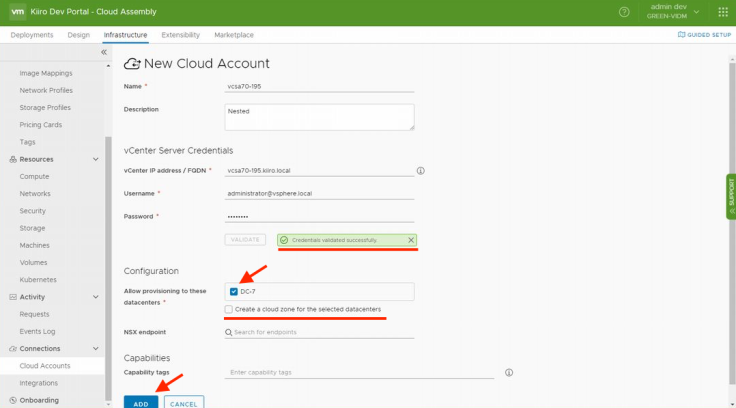
Task: Click the Description text area
Action: 319,117
